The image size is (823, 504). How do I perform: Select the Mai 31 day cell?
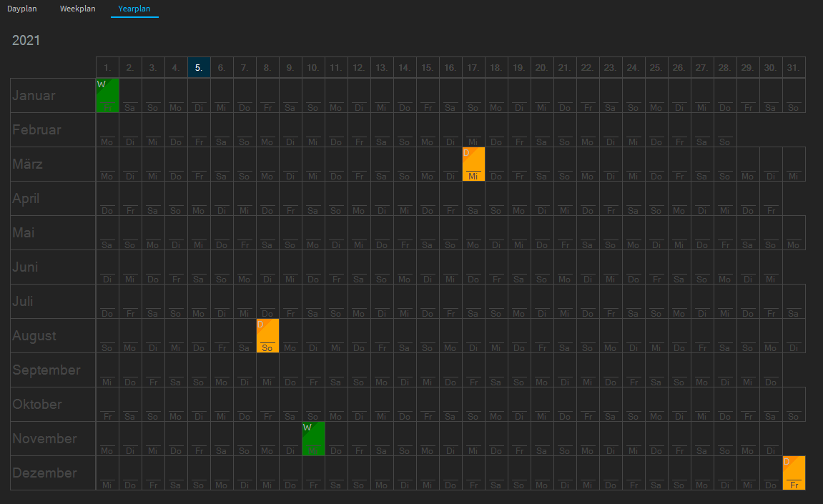tap(794, 233)
